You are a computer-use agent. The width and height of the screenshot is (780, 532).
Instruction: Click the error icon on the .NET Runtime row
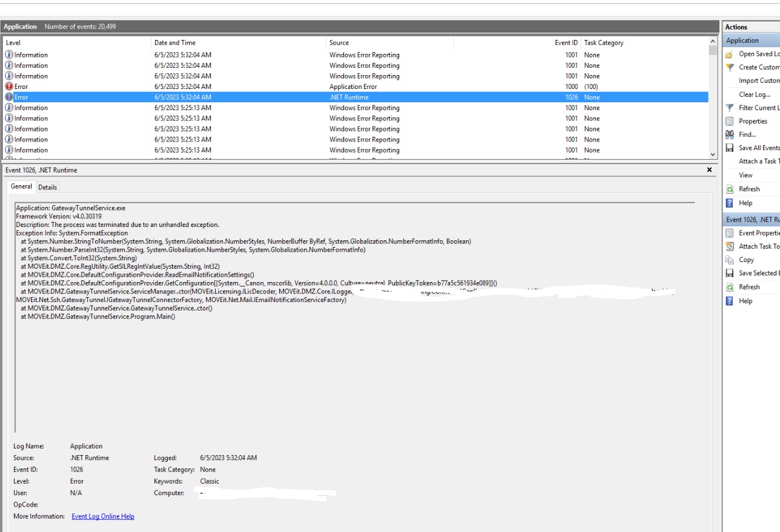click(9, 97)
